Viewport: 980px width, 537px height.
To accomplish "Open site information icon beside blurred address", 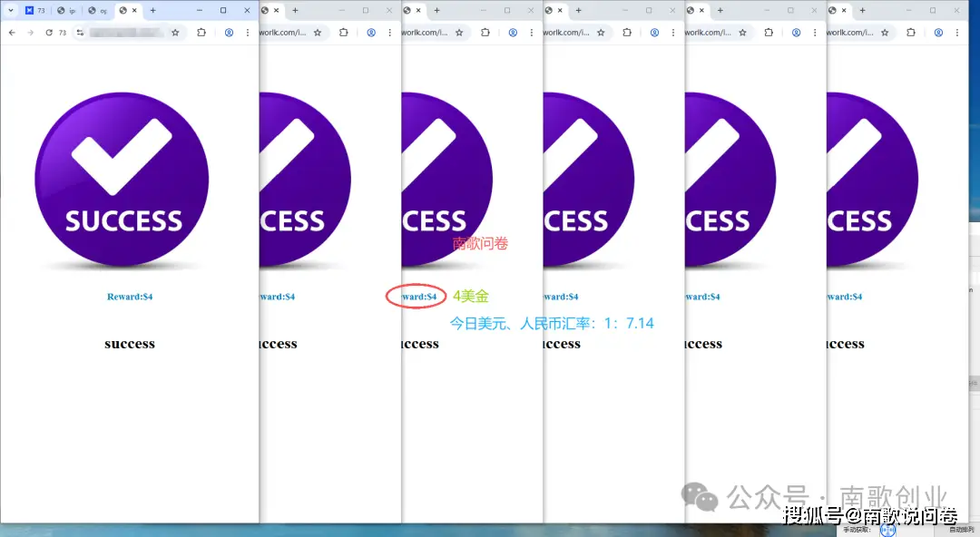I will tap(80, 33).
